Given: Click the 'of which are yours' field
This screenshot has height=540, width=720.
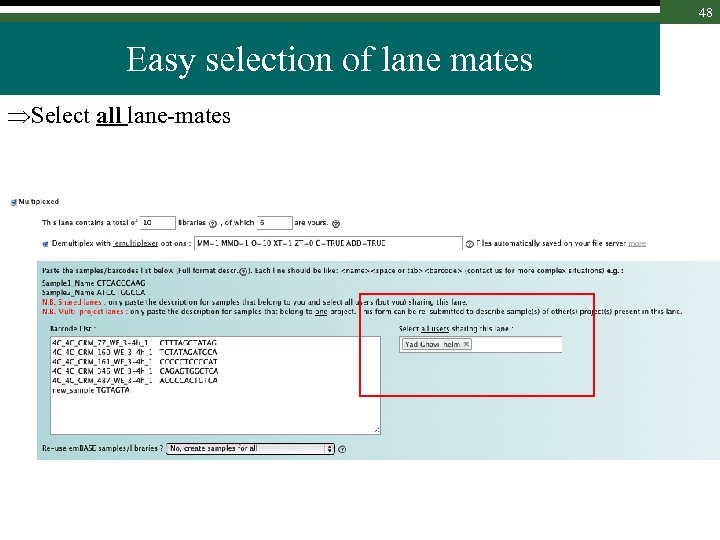Looking at the screenshot, I should 275,223.
